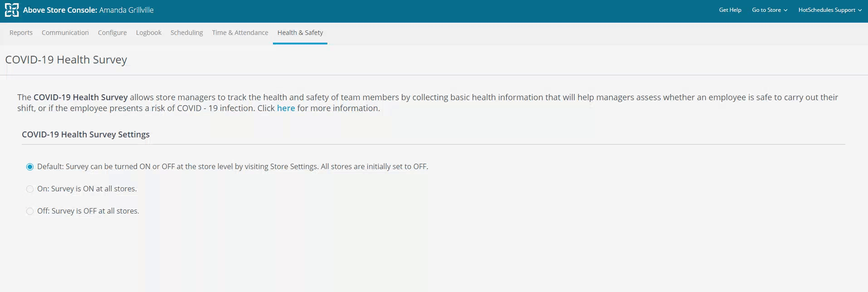
Task: Click the COVID-19 Health Survey Settings header
Action: click(x=86, y=135)
